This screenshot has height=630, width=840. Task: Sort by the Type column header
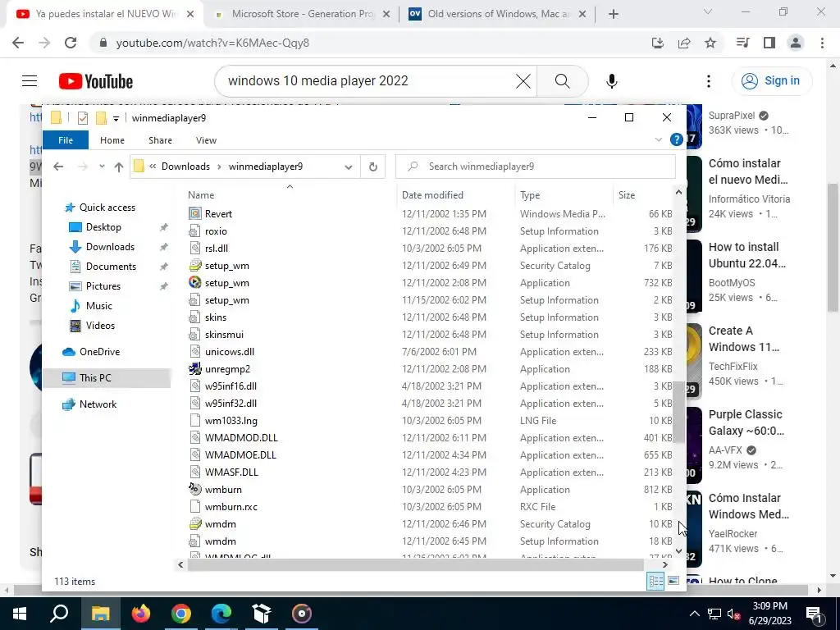[x=530, y=195]
